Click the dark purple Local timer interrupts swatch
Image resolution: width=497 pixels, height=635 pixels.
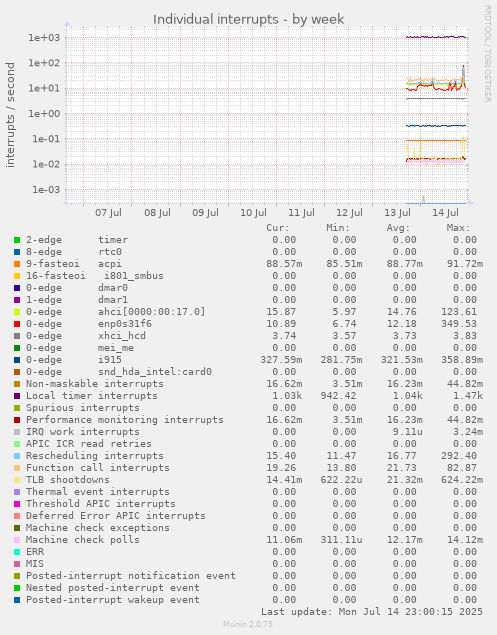17,396
